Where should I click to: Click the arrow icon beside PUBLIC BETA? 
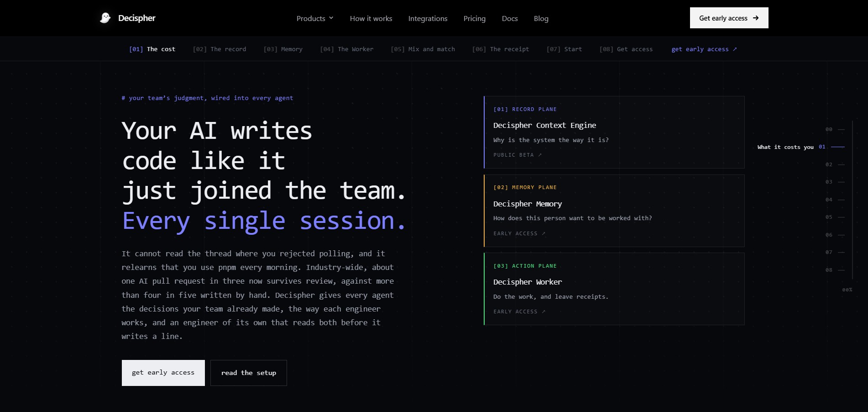coord(540,155)
